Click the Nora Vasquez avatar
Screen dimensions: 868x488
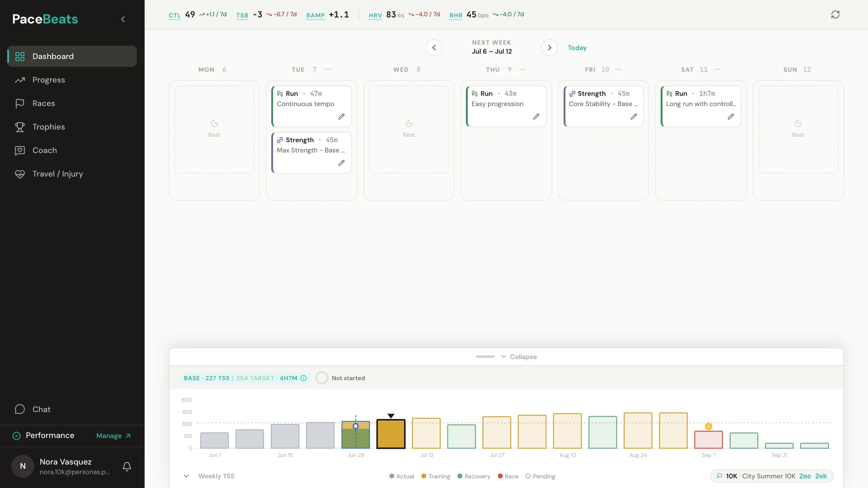click(23, 466)
